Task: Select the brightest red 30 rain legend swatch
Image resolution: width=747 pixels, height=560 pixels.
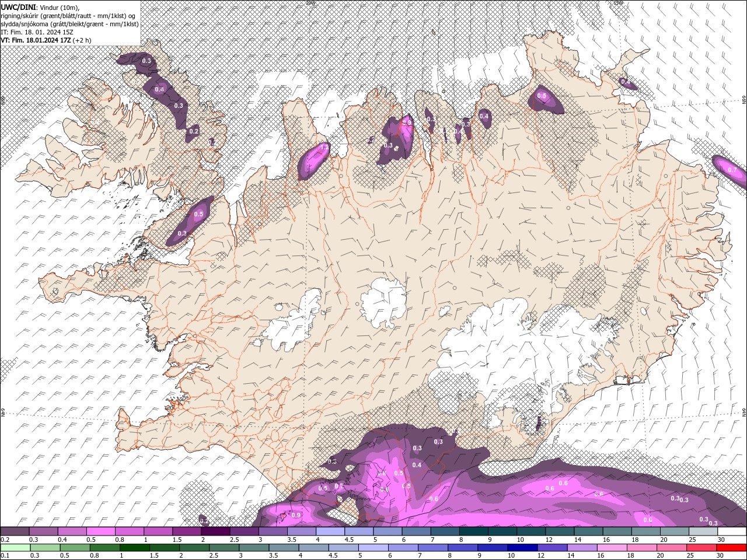Action: coord(731,548)
